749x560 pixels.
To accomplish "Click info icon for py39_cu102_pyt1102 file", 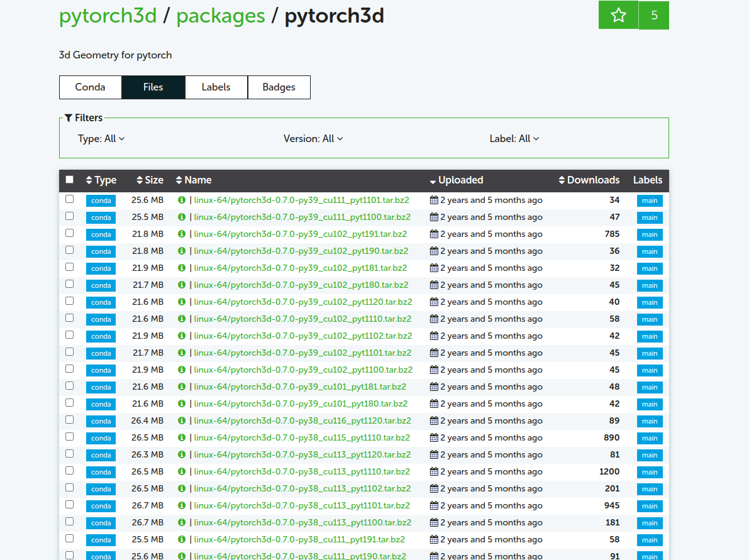I will (x=182, y=336).
